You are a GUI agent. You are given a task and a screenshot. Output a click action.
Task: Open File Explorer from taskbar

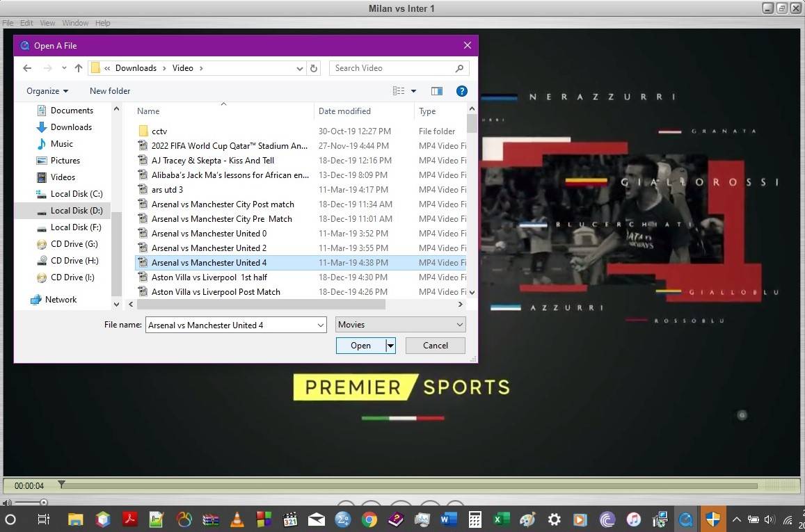point(75,519)
